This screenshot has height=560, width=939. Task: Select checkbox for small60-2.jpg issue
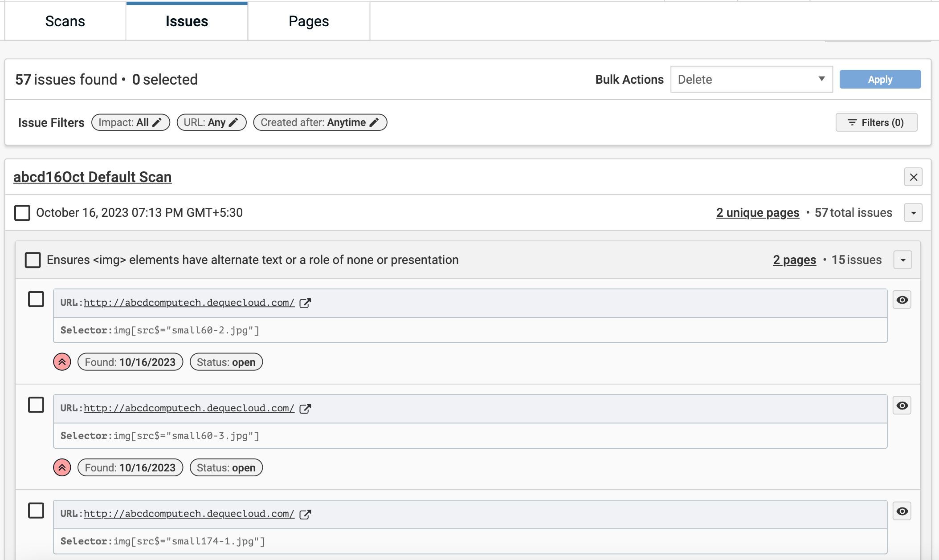[x=36, y=299]
